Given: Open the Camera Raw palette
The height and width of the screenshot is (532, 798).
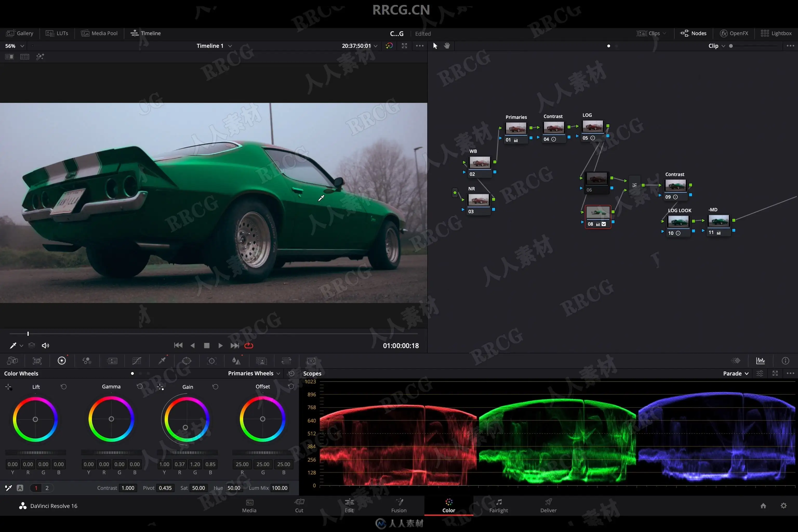Looking at the screenshot, I should pos(12,361).
